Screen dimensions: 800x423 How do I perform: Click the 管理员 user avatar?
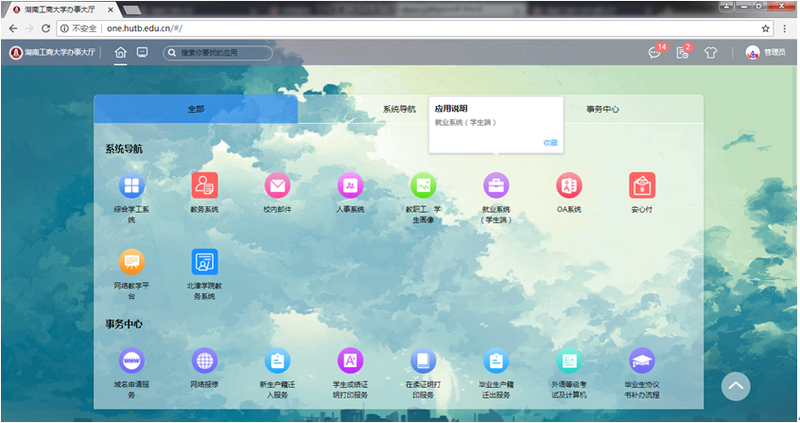click(x=753, y=52)
